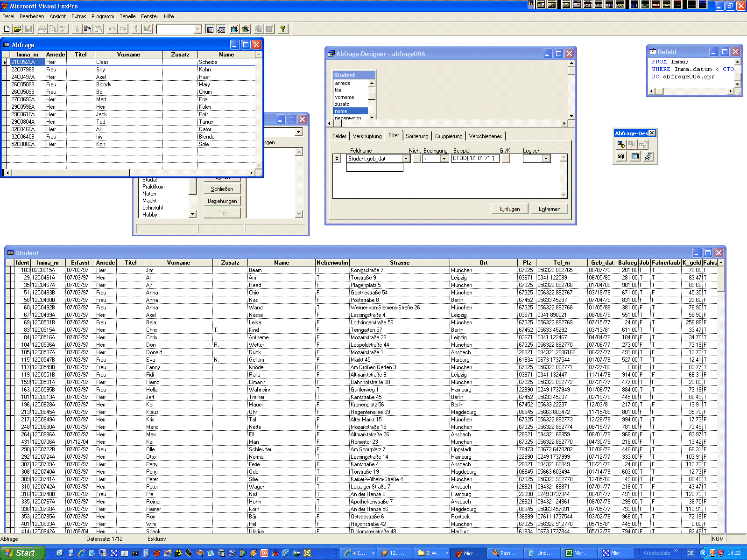
Task: Click the Print Preview toolbar icon
Action: coord(53,29)
